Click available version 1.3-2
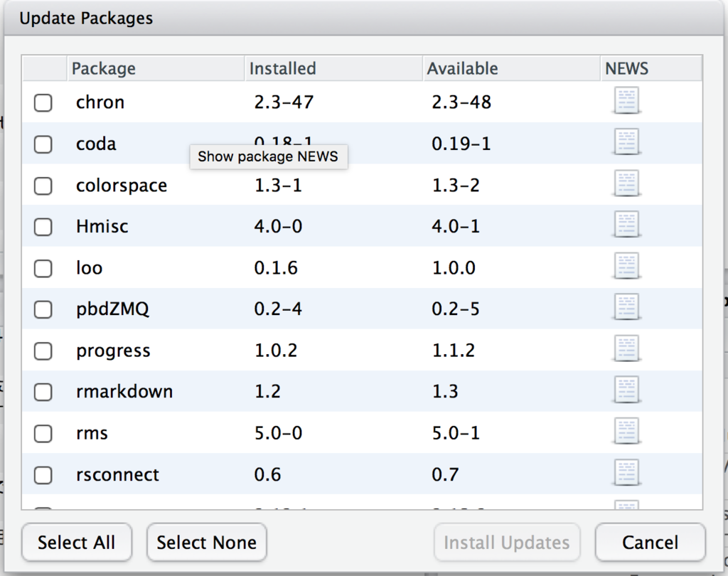This screenshot has height=576, width=728. (x=456, y=186)
